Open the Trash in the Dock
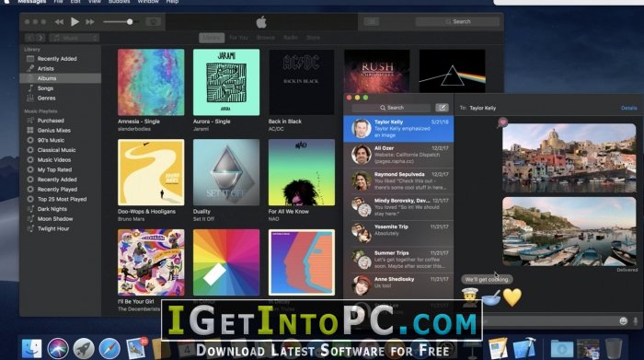Viewport: 644px width, 360px height. pos(614,349)
